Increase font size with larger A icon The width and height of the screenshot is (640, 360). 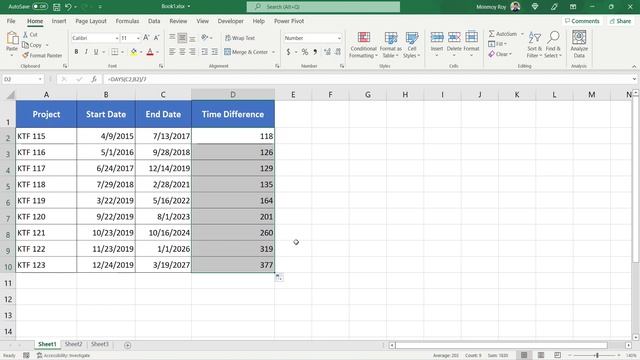click(x=146, y=38)
